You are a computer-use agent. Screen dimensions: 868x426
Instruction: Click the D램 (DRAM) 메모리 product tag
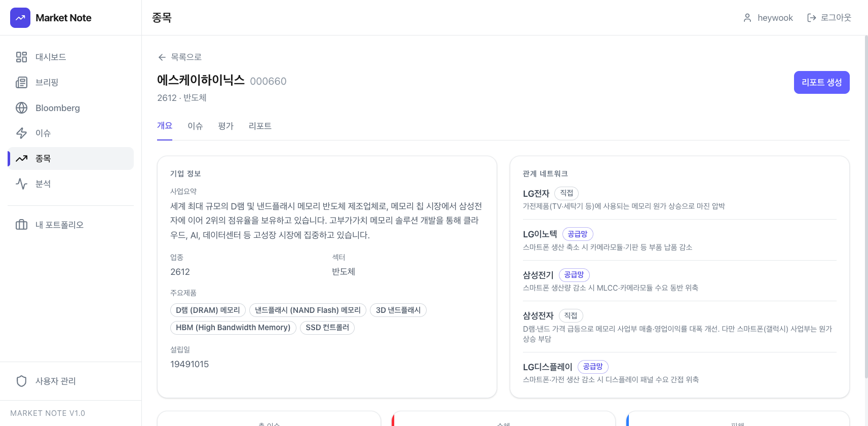coord(208,310)
